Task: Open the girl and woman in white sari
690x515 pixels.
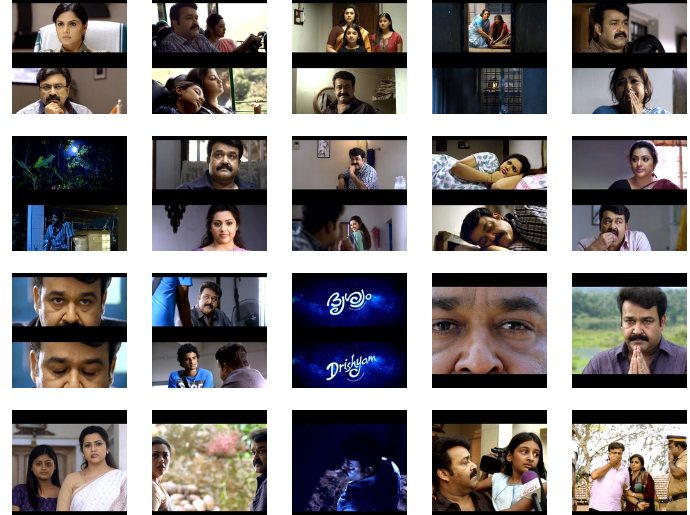Action: pyautogui.click(x=69, y=467)
